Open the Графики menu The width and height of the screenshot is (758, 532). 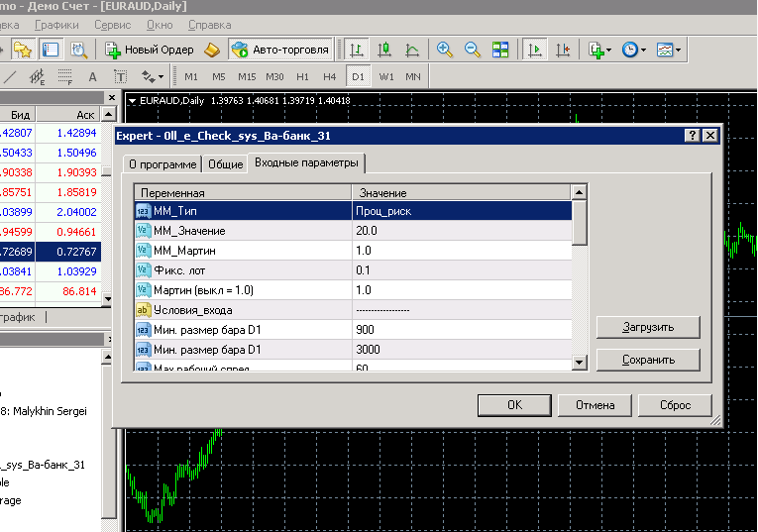56,25
